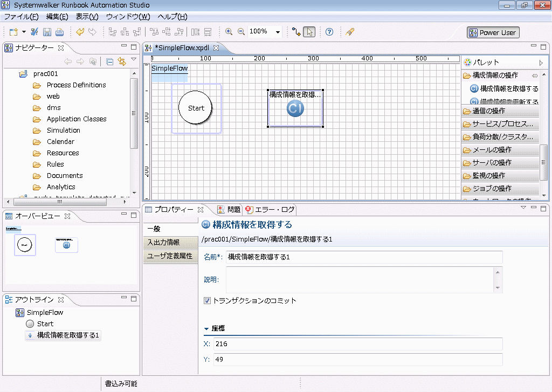Select the 一般 properties section
The image size is (552, 392).
tap(171, 229)
